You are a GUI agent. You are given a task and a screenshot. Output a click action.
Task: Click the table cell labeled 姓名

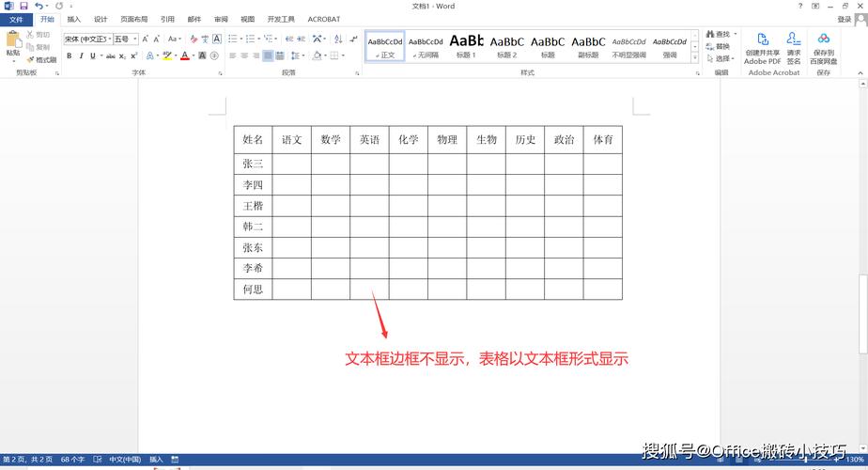coord(253,140)
